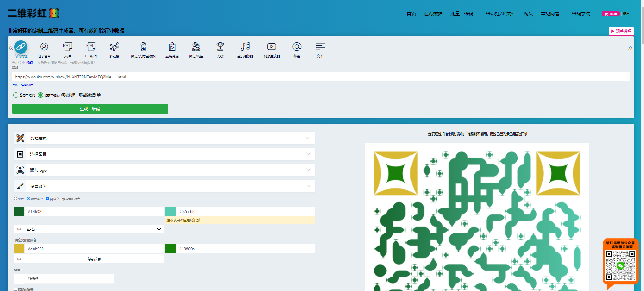Click the QR pattern icon of 选择样式
The width and height of the screenshot is (644, 291).
(x=20, y=138)
